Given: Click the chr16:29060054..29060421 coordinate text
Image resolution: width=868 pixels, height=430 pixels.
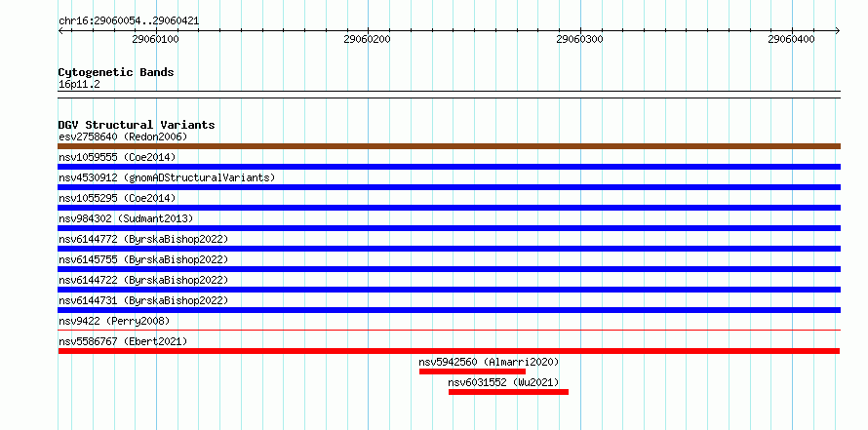Looking at the screenshot, I should point(129,21).
